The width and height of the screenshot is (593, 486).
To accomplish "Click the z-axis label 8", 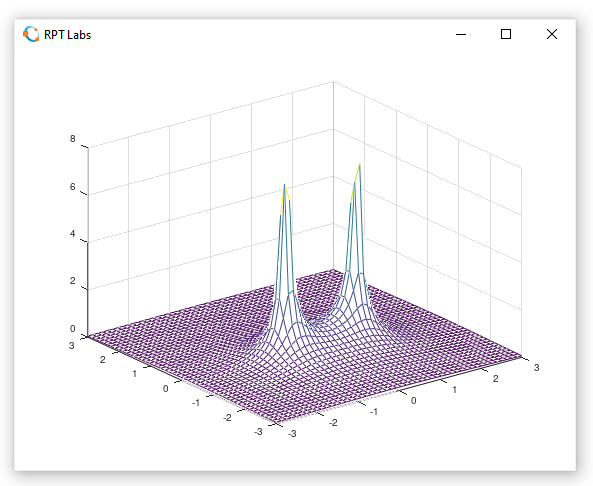I will [x=73, y=139].
